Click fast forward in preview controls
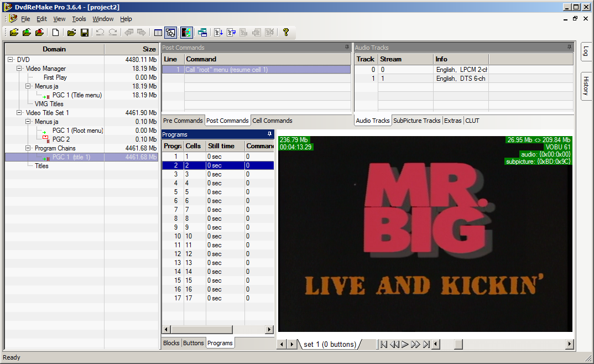594x364 pixels. (415, 344)
